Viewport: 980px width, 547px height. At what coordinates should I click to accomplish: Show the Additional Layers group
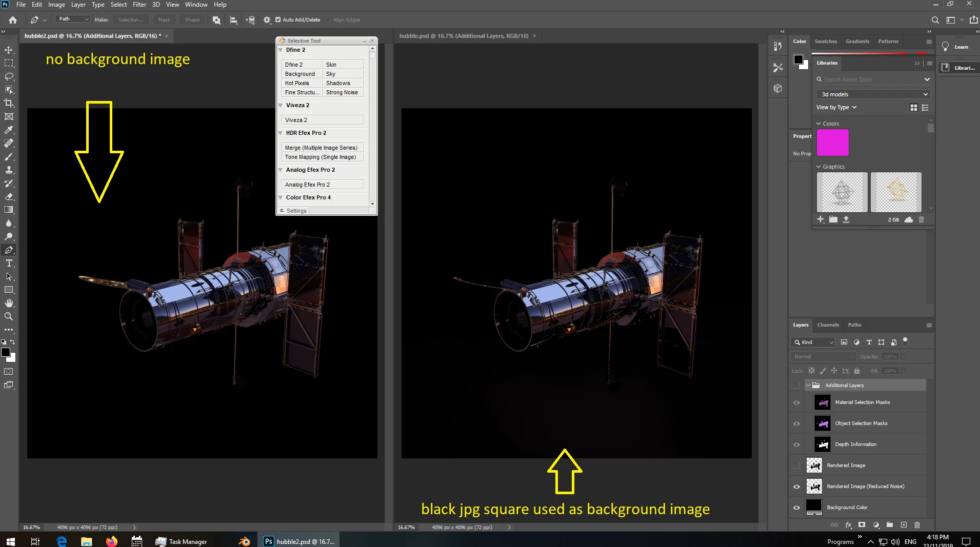click(796, 386)
